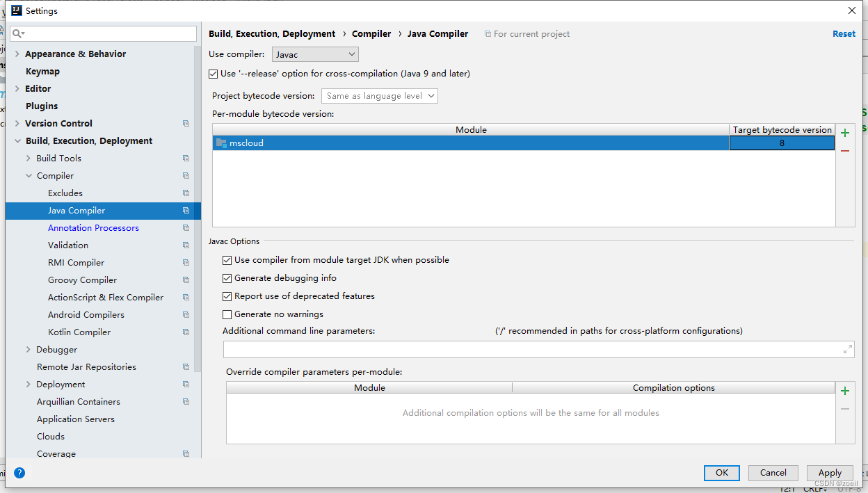Click the project-level icon beside Groovy Compiler
This screenshot has width=868, height=493.
tap(186, 280)
